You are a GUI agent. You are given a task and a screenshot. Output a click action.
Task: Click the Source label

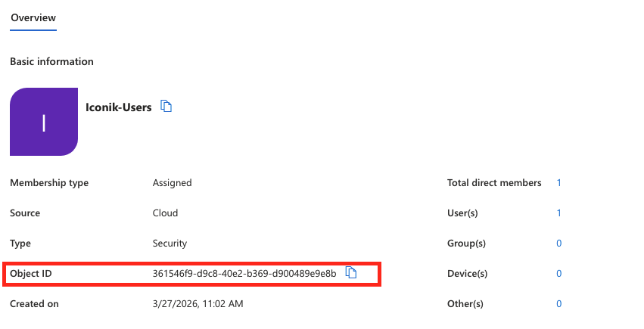coord(25,213)
